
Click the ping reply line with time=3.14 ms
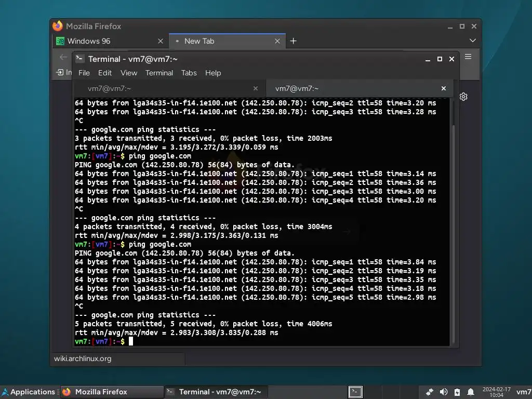[x=256, y=174]
